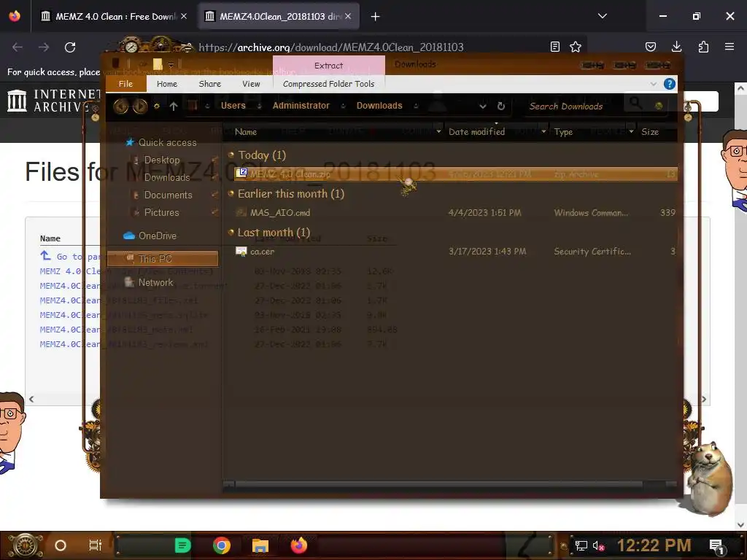The height and width of the screenshot is (560, 747).
Task: Select This PC in navigation pane
Action: coord(163,259)
